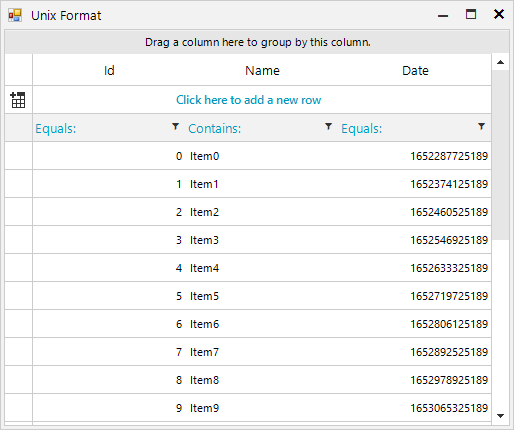Close the Unix Format window
514x430 pixels.
(499, 14)
